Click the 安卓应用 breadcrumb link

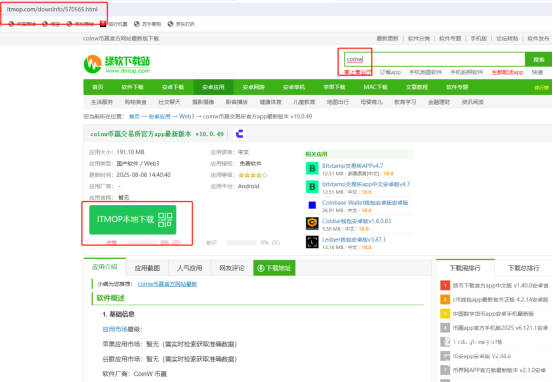click(159, 116)
